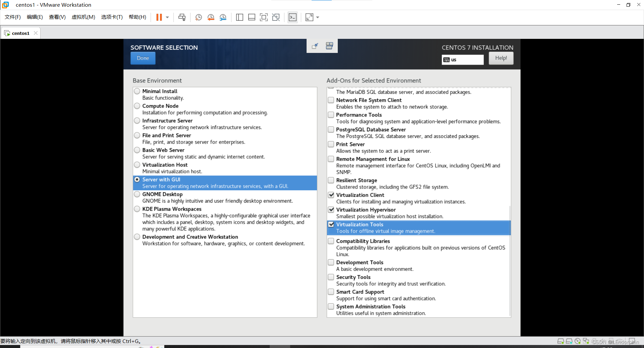Select the Virtualization Host radio button
644x348 pixels.
(137, 165)
